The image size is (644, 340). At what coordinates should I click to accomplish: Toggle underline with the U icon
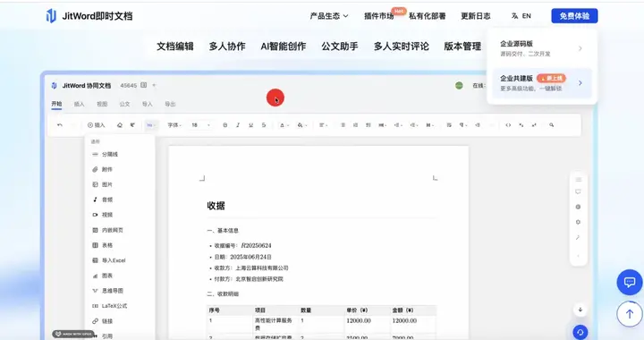(x=250, y=125)
